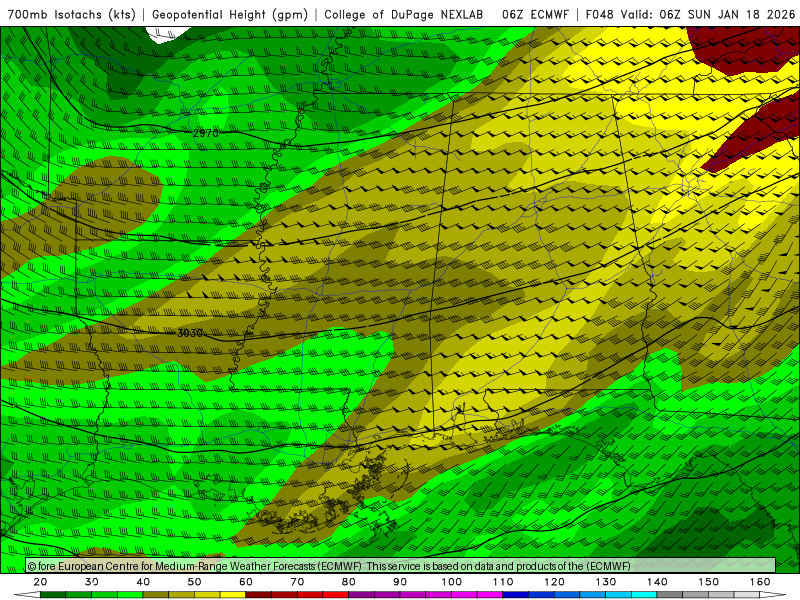Click the bright magenta 95-100 kt legend swatch
The image size is (800, 600).
coord(490,594)
